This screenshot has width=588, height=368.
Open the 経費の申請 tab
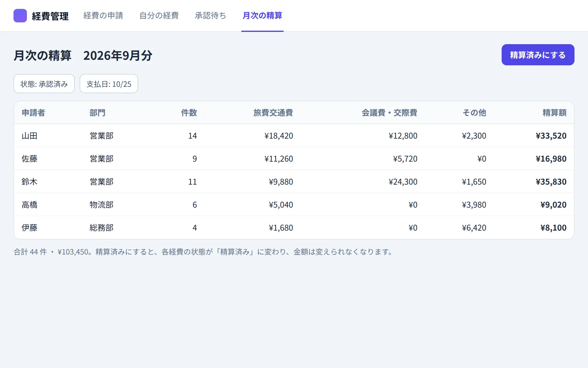103,16
